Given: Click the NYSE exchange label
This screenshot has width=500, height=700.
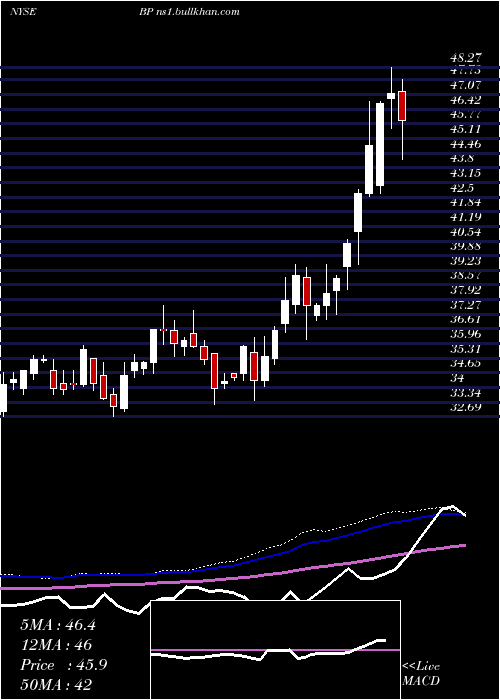Looking at the screenshot, I should tap(23, 12).
